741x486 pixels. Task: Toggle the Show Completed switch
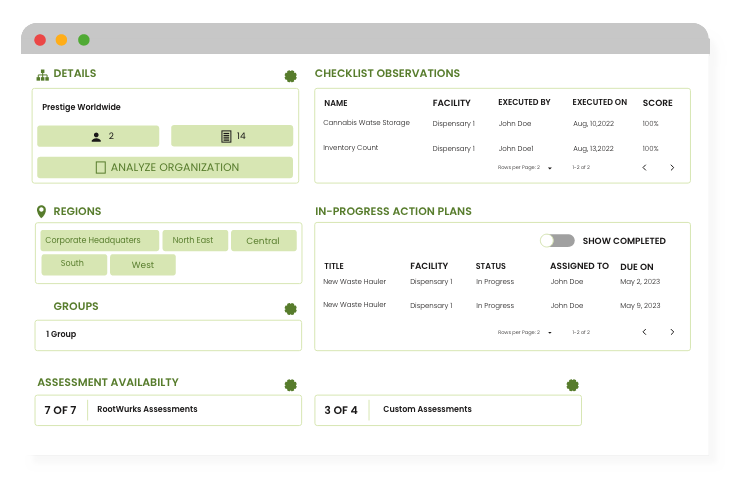coord(557,241)
